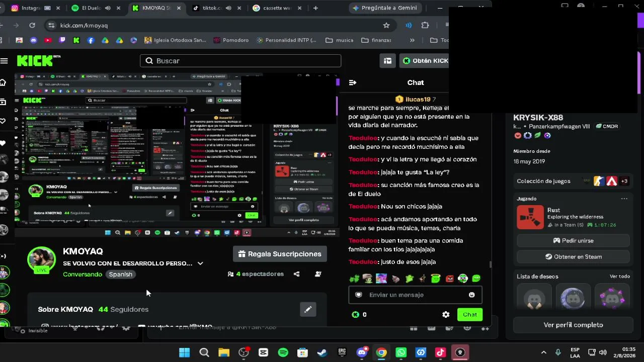The width and height of the screenshot is (644, 362).
Task: Open the Ver todo wishlist link
Action: (x=620, y=277)
